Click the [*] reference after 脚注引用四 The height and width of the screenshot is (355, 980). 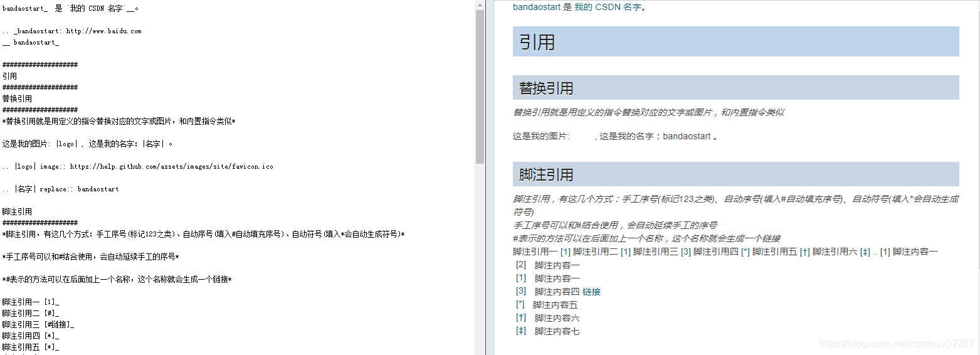(x=746, y=252)
